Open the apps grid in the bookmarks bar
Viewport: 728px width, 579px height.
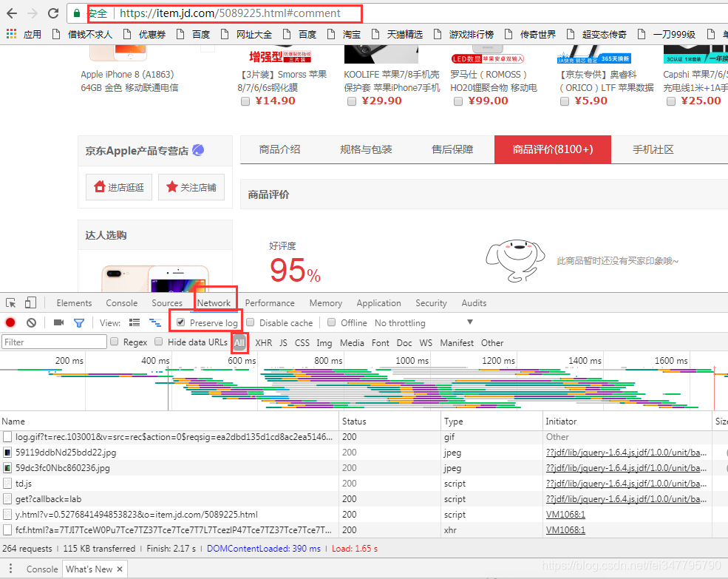point(12,34)
